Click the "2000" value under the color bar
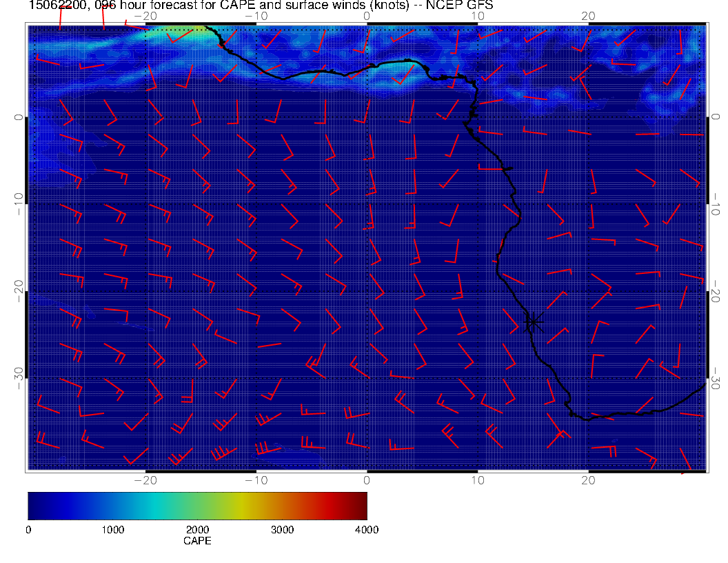 coord(197,530)
